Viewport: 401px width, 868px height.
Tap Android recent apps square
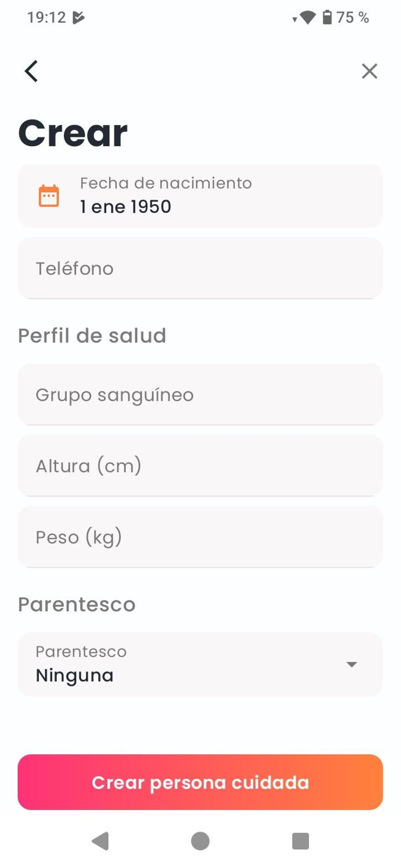[300, 841]
